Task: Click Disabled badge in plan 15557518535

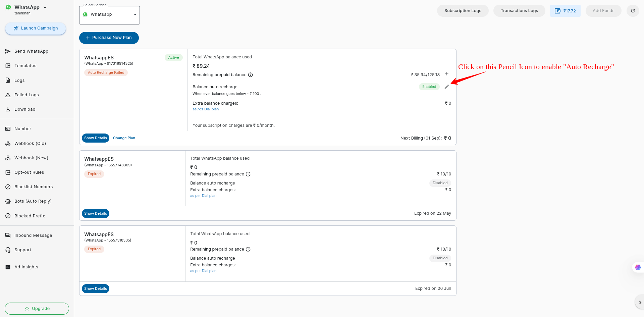Action: (x=440, y=258)
